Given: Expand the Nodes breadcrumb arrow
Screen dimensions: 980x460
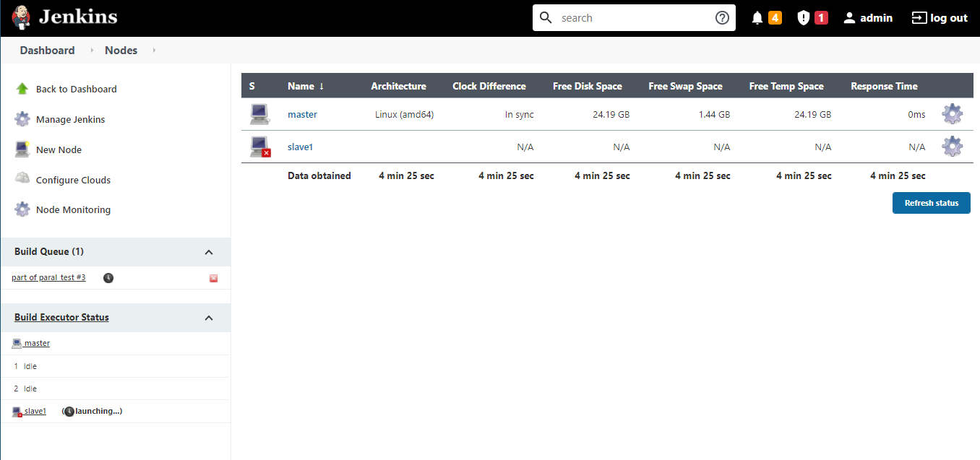Looking at the screenshot, I should (154, 51).
